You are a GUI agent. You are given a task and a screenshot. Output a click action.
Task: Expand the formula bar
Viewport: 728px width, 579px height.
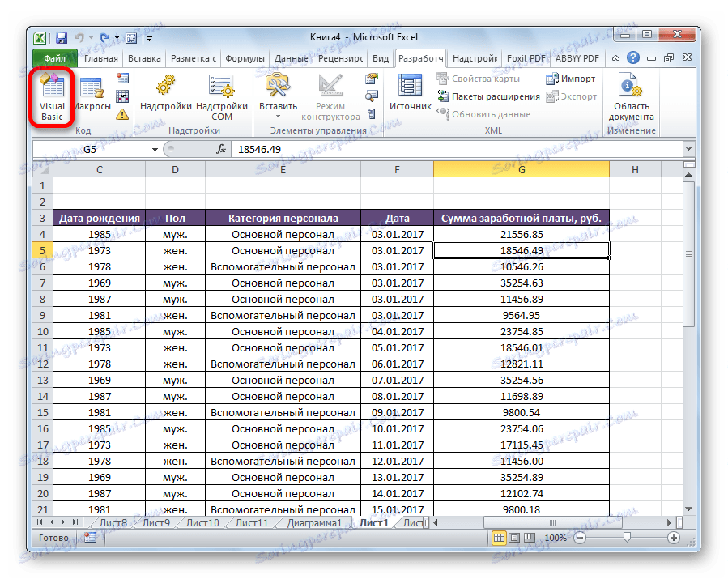(x=688, y=148)
